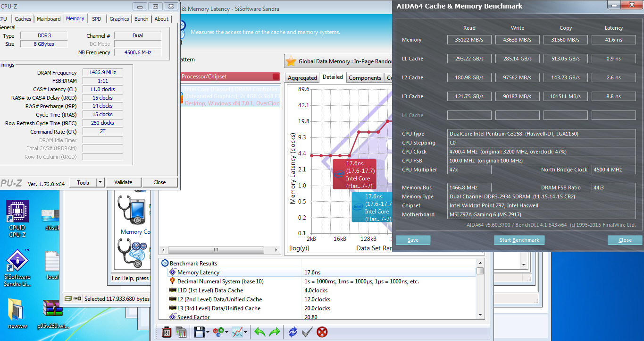This screenshot has height=341, width=644.
Task: Click the benchmark results vertical scrollbar thumb
Action: 480,271
